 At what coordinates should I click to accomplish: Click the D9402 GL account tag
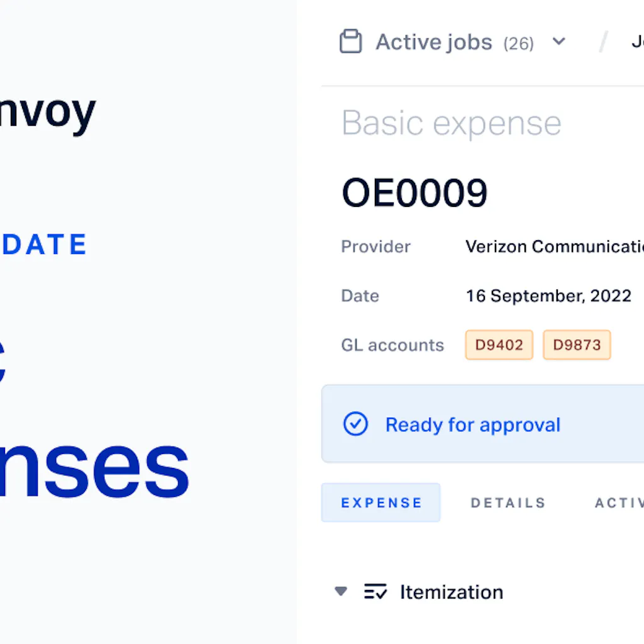click(x=499, y=345)
